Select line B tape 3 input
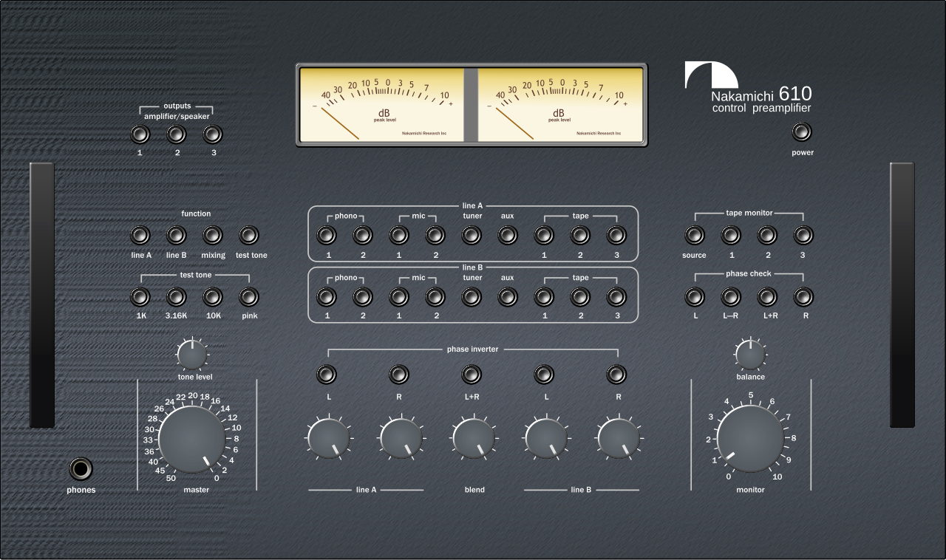The width and height of the screenshot is (946, 560). (x=616, y=297)
